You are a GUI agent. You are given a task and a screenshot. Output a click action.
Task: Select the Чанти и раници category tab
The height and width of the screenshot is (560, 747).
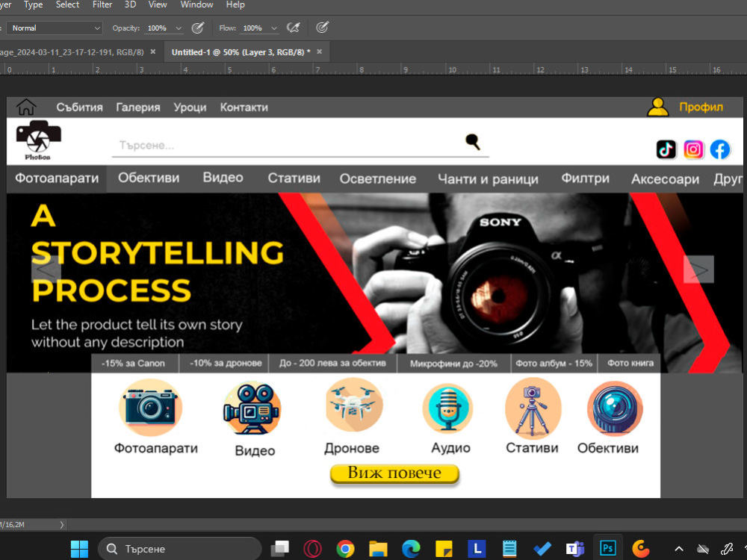pos(488,179)
